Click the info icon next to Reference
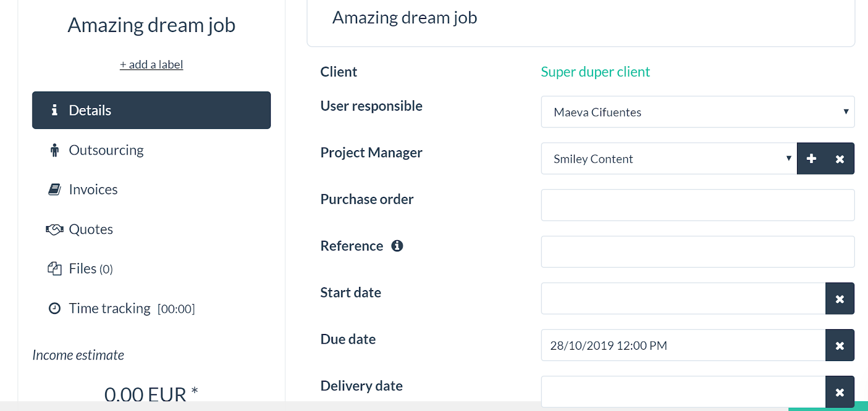The height and width of the screenshot is (411, 868). point(397,246)
